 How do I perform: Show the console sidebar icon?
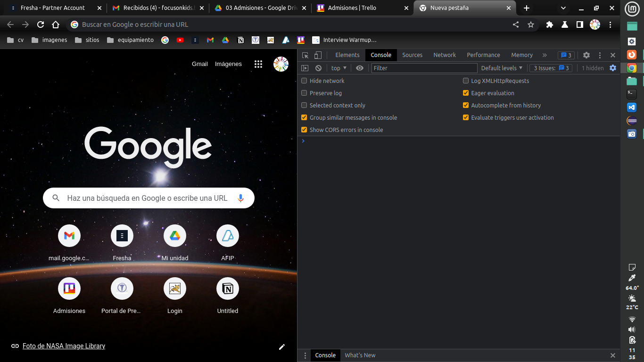[305, 68]
